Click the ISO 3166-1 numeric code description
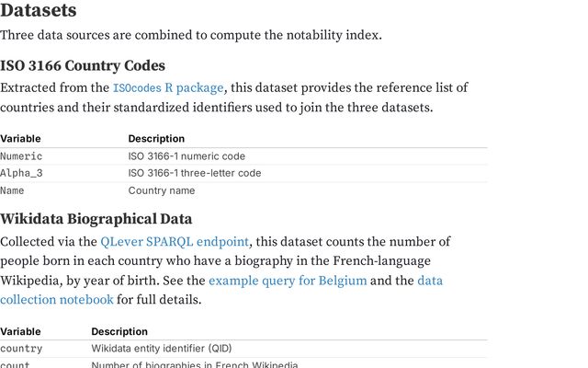The image size is (588, 368). coord(187,156)
